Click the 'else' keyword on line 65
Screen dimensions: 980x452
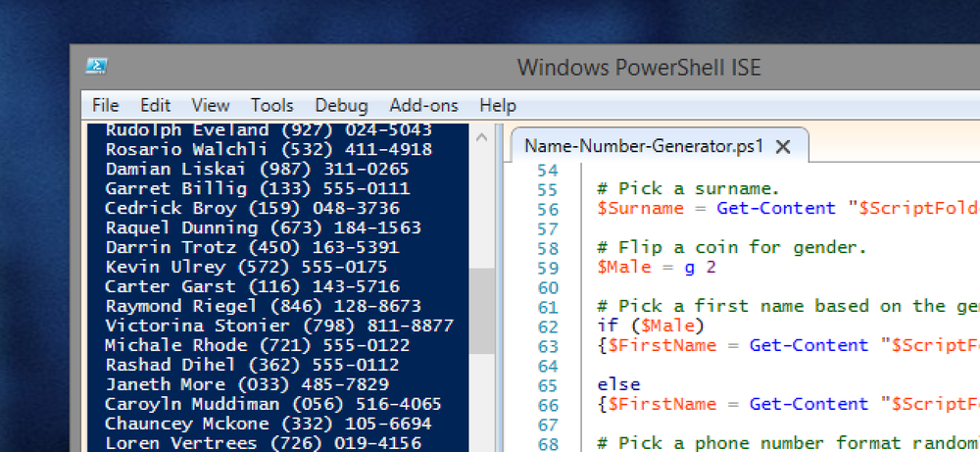tap(619, 384)
